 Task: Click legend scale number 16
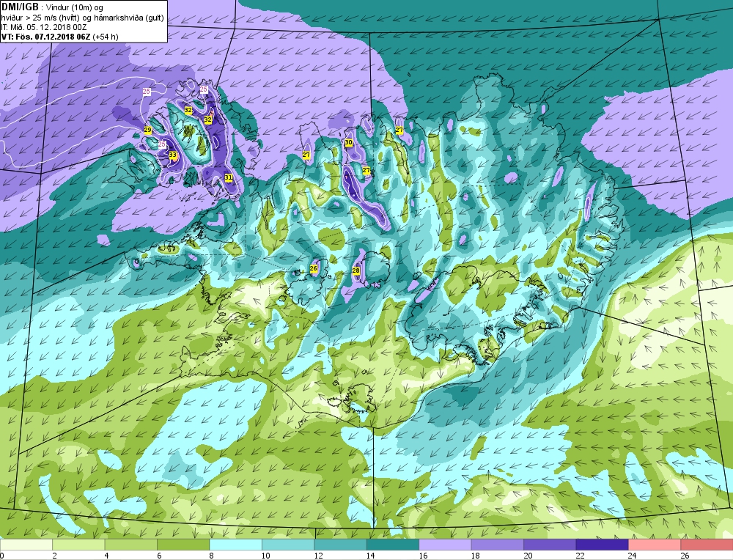click(424, 556)
